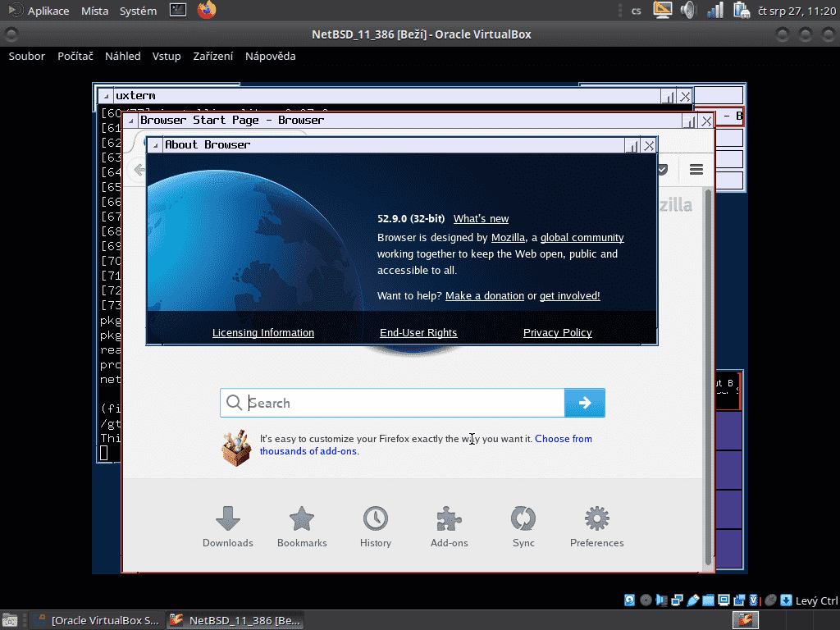Click VirtualBox display indicator icon
Image resolution: width=840 pixels, height=630 pixels.
pos(724,600)
